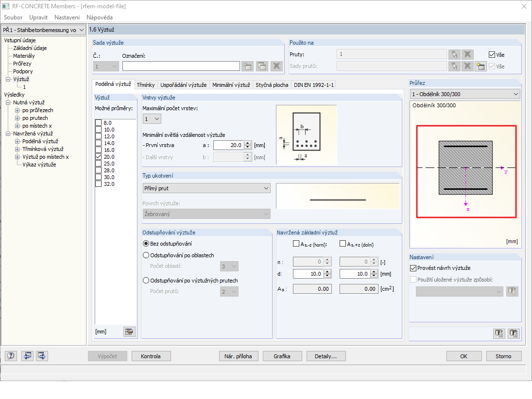Click the left cross-section info icon under Nastavení panel

(x=499, y=333)
